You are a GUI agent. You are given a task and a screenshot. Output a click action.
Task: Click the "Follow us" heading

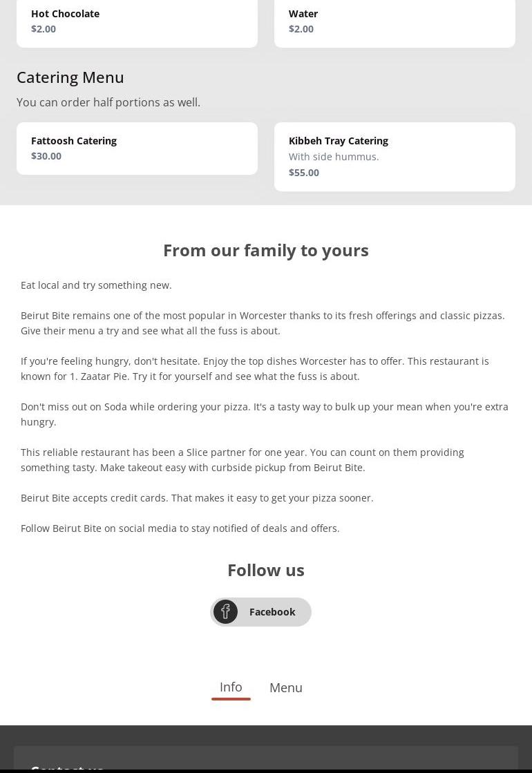point(266,570)
